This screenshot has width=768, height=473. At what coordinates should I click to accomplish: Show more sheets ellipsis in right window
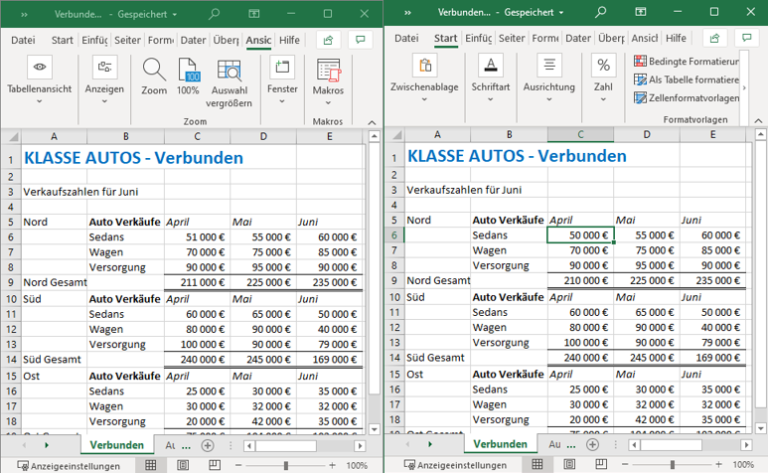571,445
